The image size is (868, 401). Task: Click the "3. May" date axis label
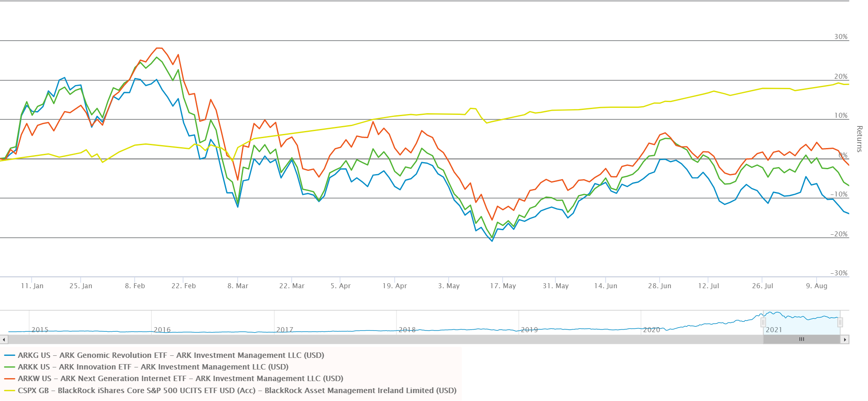click(x=449, y=286)
